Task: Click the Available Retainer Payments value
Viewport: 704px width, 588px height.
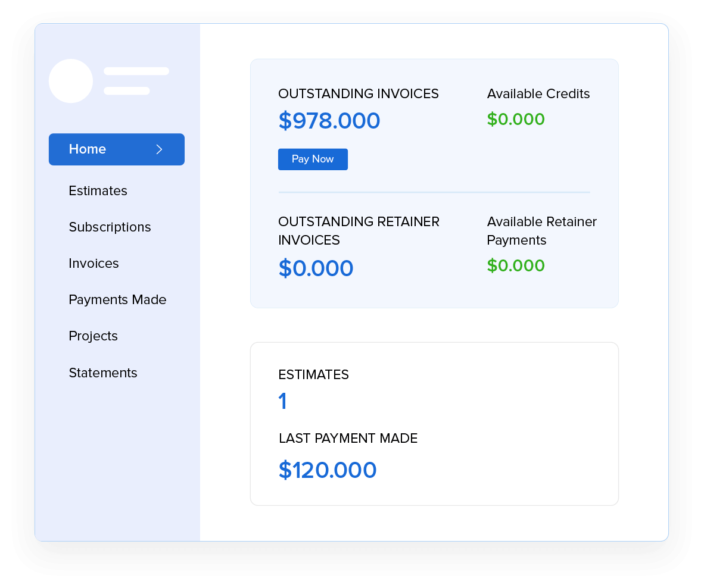Action: (x=516, y=265)
